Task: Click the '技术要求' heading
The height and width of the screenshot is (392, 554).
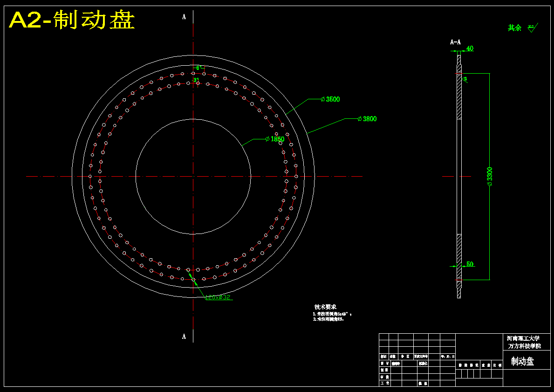Action: point(326,307)
